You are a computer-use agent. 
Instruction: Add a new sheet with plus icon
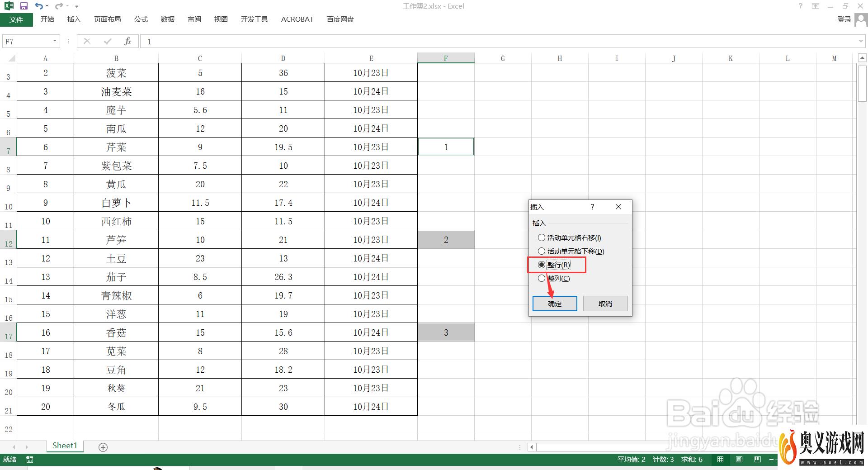[x=103, y=447]
